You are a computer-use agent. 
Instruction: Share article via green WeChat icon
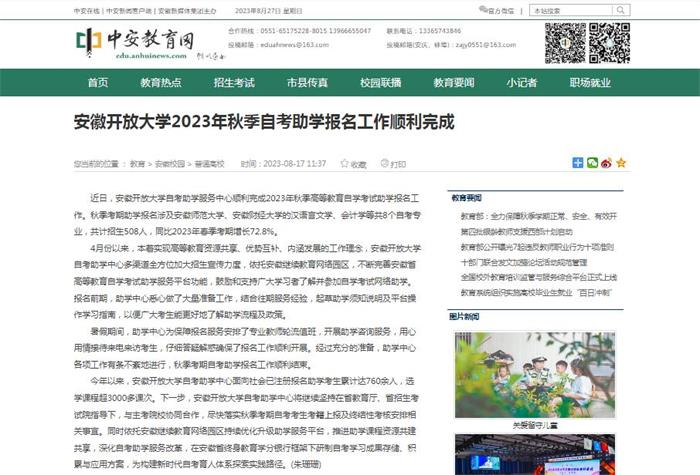tap(592, 163)
